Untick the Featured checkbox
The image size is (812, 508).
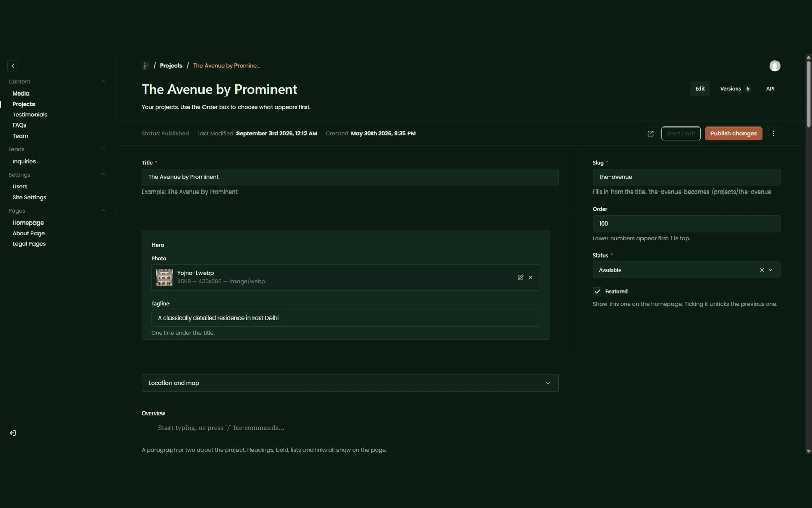pos(597,291)
